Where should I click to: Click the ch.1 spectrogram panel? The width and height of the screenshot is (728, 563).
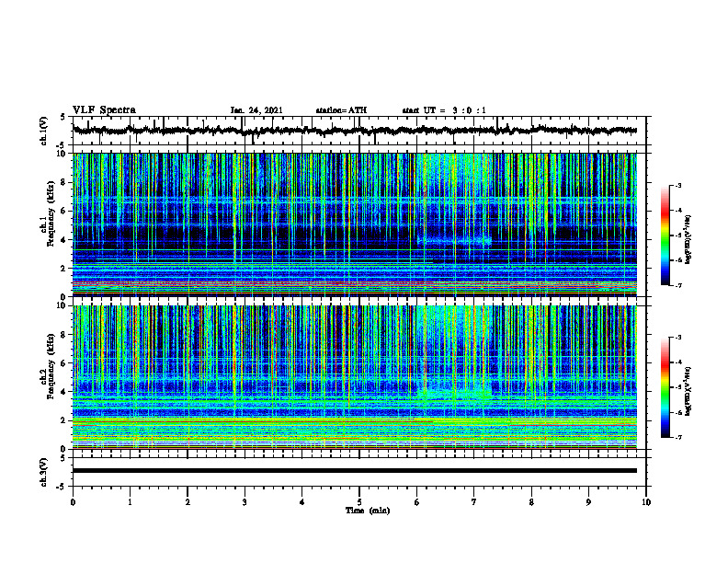click(x=355, y=224)
